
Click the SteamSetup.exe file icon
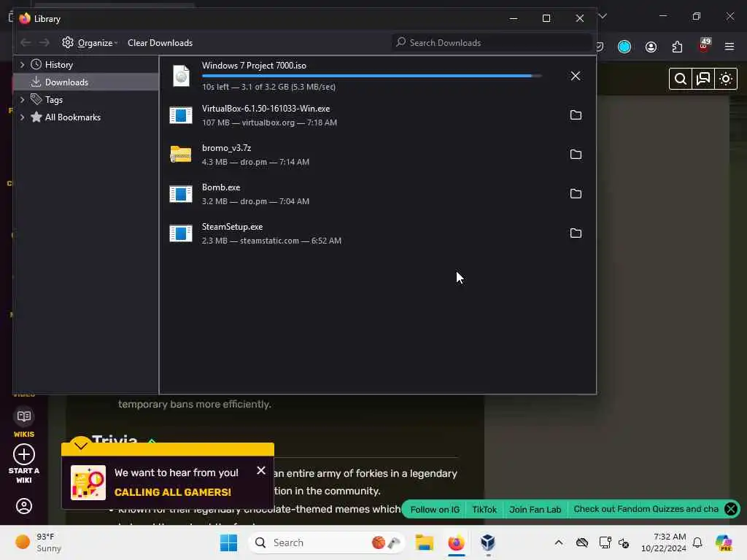pos(181,233)
